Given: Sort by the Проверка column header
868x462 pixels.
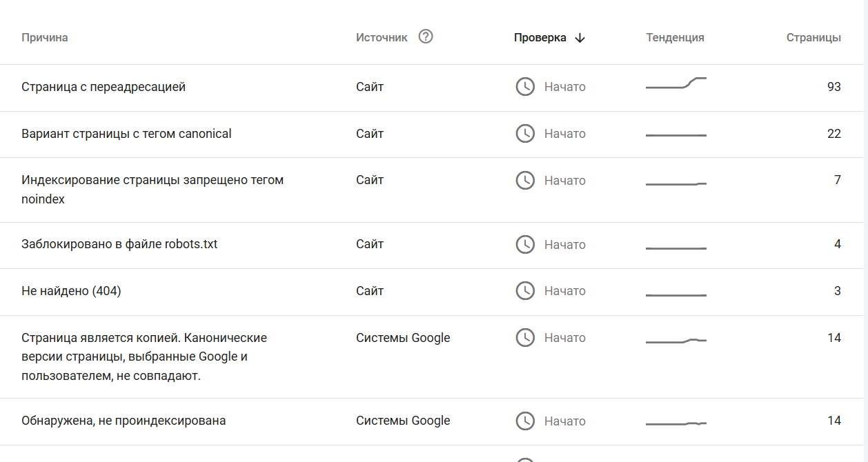Looking at the screenshot, I should click(540, 38).
